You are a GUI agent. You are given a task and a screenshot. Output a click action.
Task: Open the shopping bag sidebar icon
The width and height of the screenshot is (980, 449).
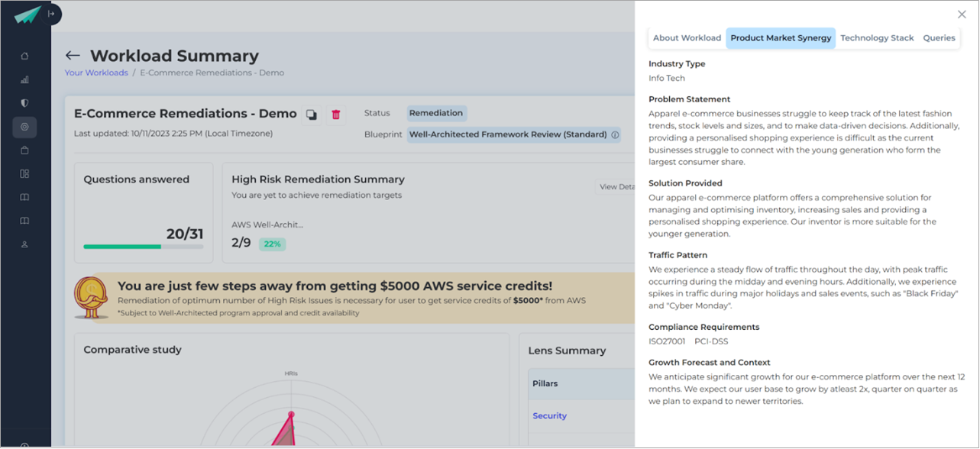click(24, 150)
